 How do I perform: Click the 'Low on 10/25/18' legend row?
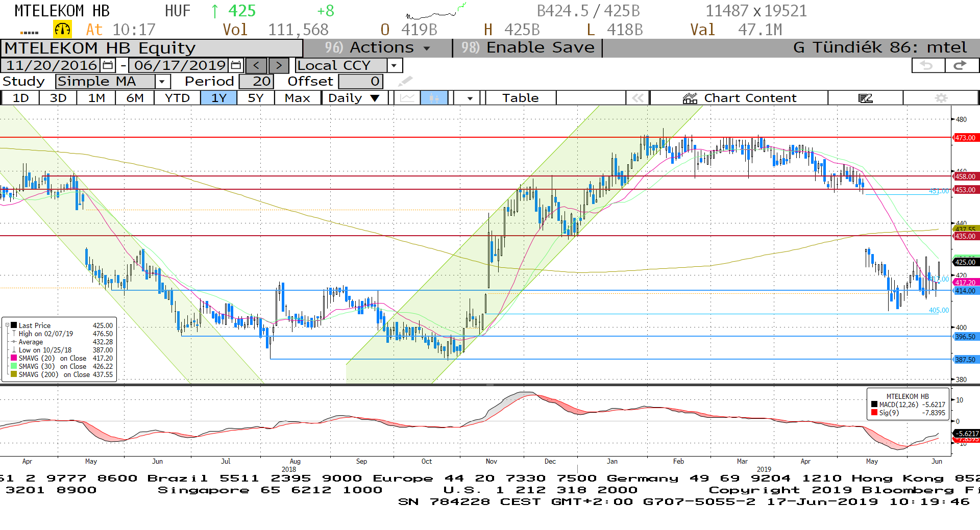tap(61, 350)
